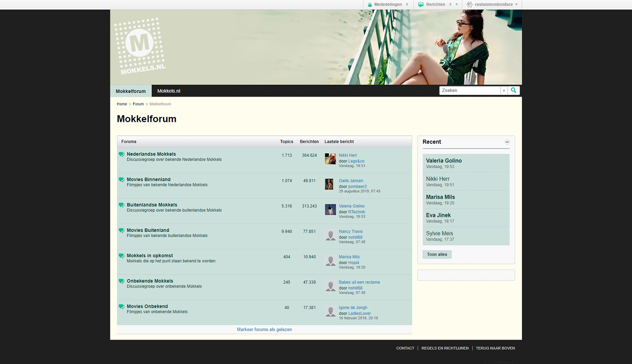The image size is (632, 364).
Task: Click the magnifying glass search icon
Action: tap(514, 90)
